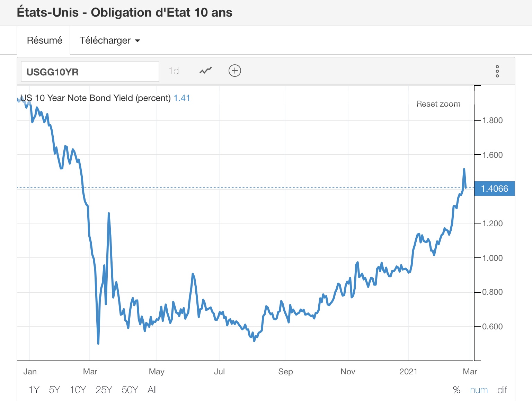Viewport: 532px width, 401px height.
Task: Switch to dif display mode
Action: click(502, 390)
